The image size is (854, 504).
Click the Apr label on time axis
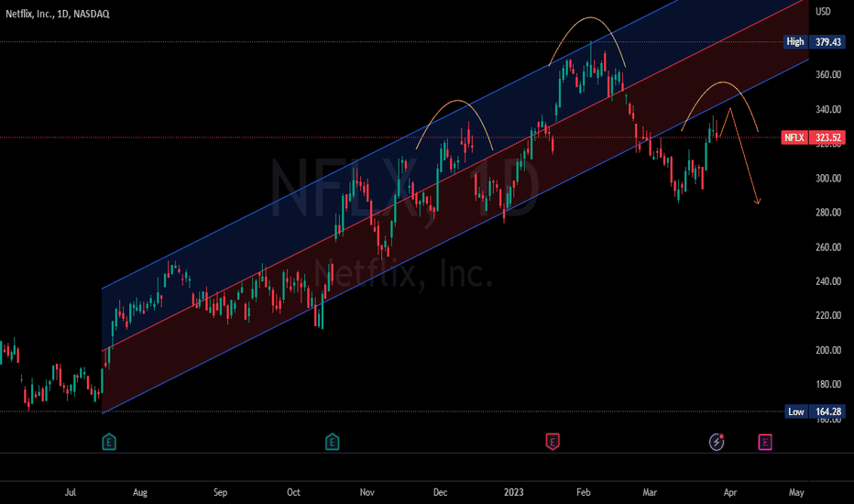(x=729, y=493)
